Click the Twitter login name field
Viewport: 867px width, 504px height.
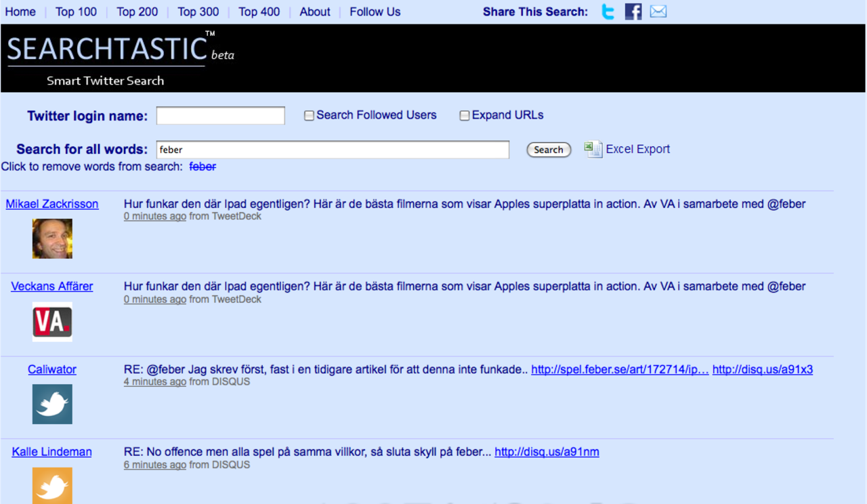pyautogui.click(x=220, y=116)
